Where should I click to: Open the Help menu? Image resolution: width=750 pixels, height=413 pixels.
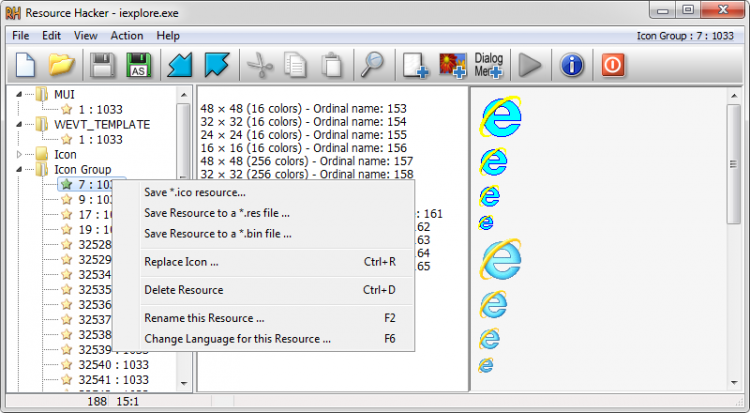(168, 35)
